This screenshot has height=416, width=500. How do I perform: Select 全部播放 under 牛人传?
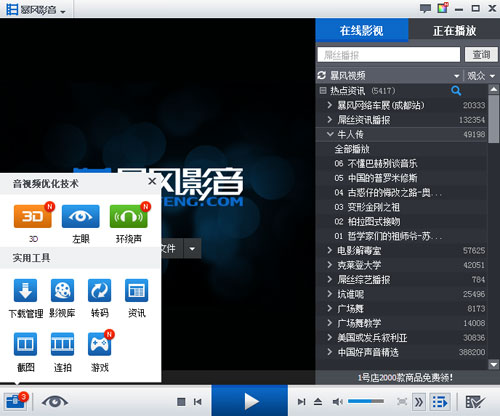pos(352,149)
